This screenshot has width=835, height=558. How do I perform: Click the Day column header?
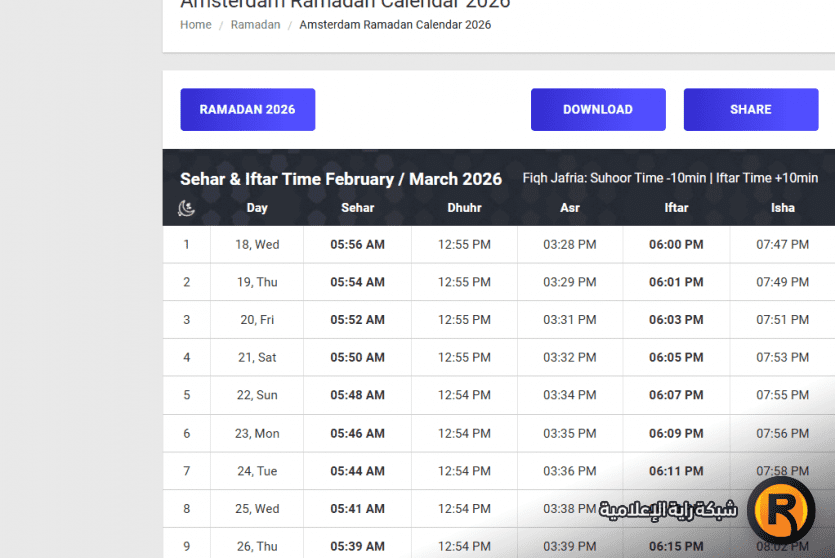[257, 208]
